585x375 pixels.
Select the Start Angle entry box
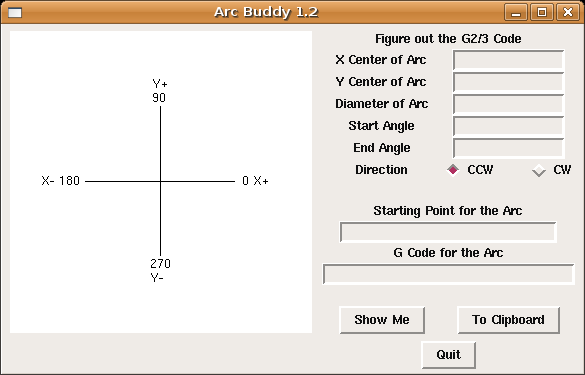click(x=509, y=126)
